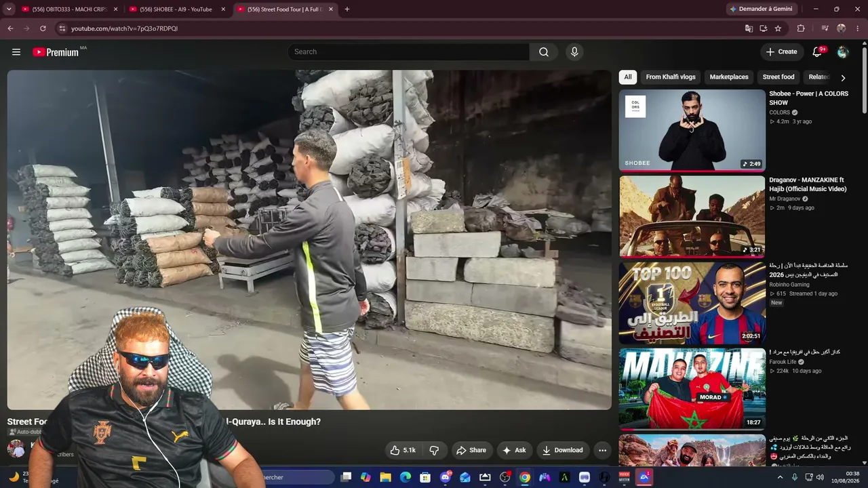Reload the current page

(43, 28)
